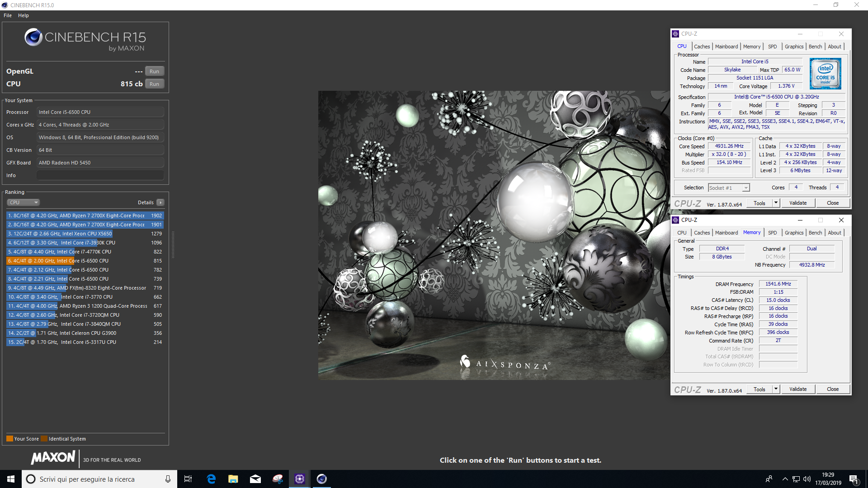Image resolution: width=868 pixels, height=488 pixels.
Task: Open Mail app from taskbar
Action: pos(255,479)
